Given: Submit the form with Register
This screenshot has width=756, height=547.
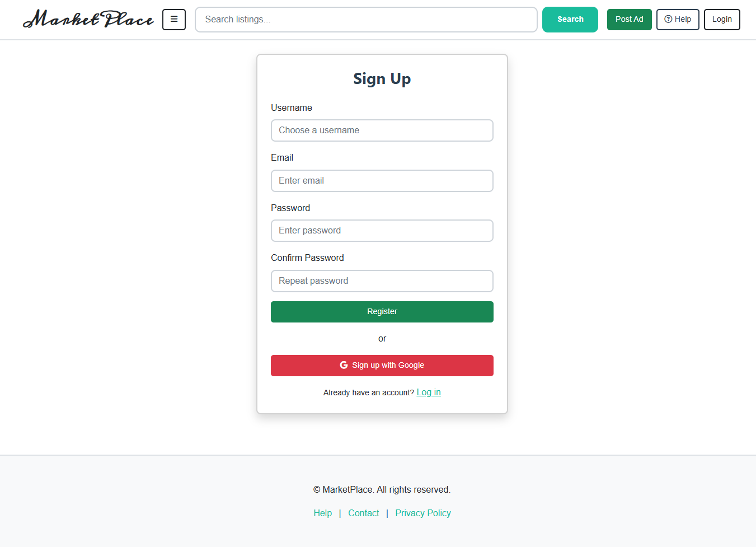Looking at the screenshot, I should (382, 312).
